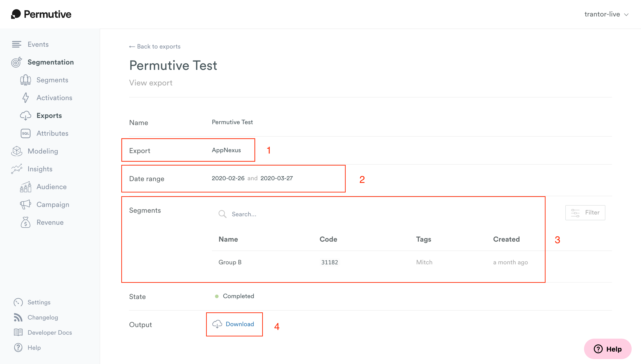Open the Events menu item
The image size is (641, 364).
[38, 44]
